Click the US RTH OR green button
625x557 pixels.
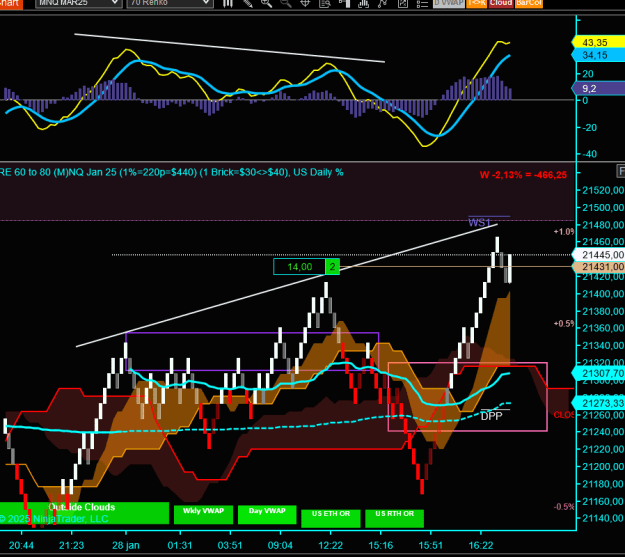pos(394,518)
